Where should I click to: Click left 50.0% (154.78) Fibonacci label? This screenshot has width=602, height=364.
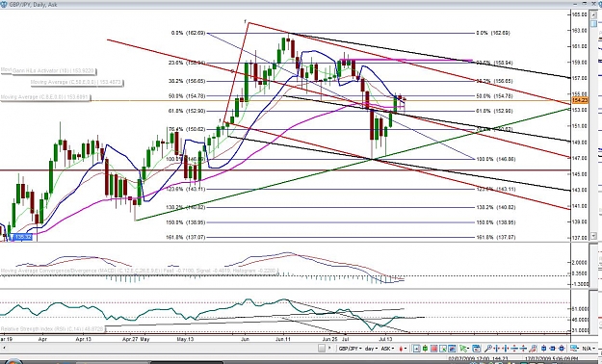coord(187,96)
